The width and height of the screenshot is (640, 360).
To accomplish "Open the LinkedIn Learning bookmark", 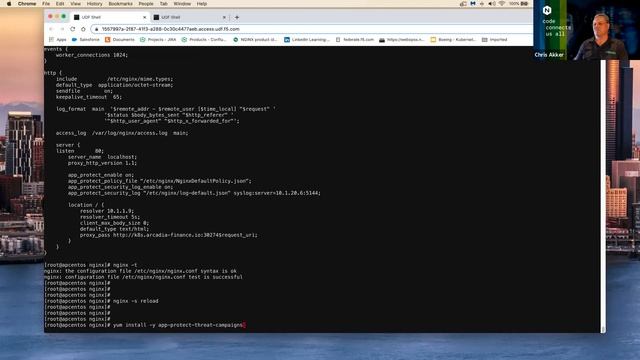I will coord(307,40).
